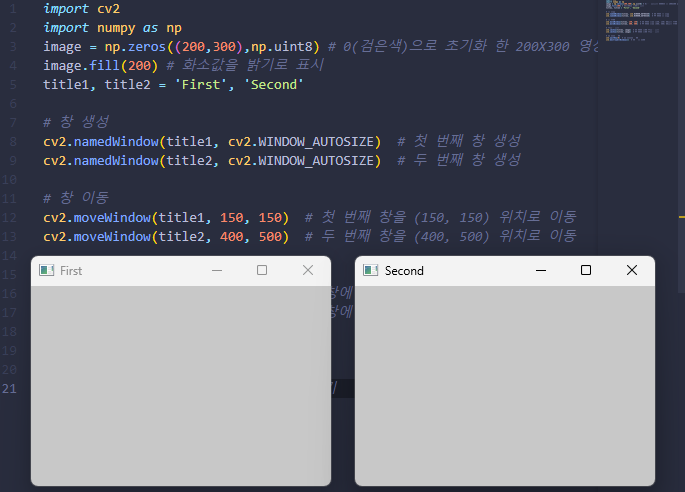Click the gray image inside First window

click(181, 385)
